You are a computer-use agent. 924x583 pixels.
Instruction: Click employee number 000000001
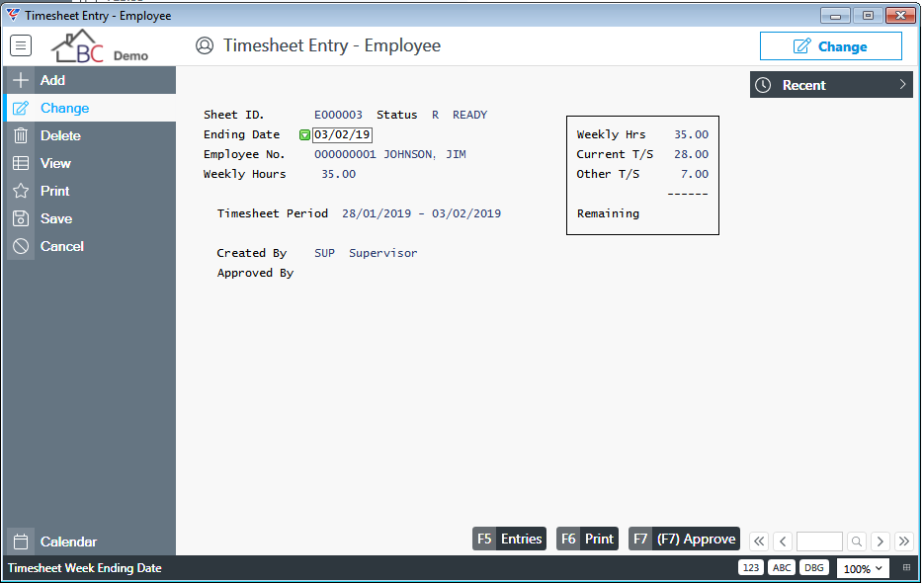[x=345, y=154]
